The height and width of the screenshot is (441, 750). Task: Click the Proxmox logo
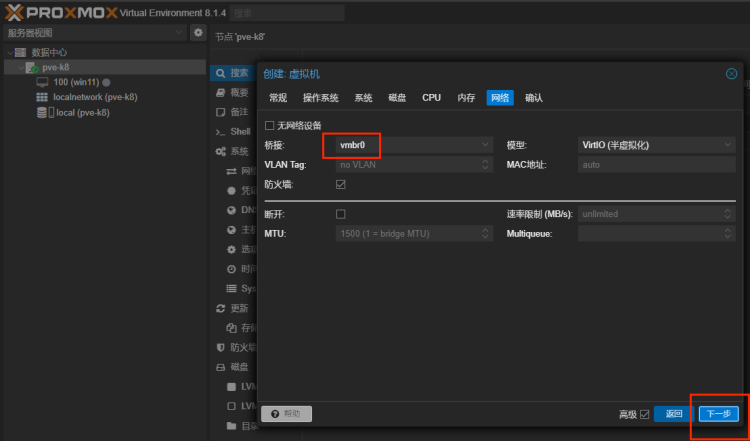tap(61, 12)
